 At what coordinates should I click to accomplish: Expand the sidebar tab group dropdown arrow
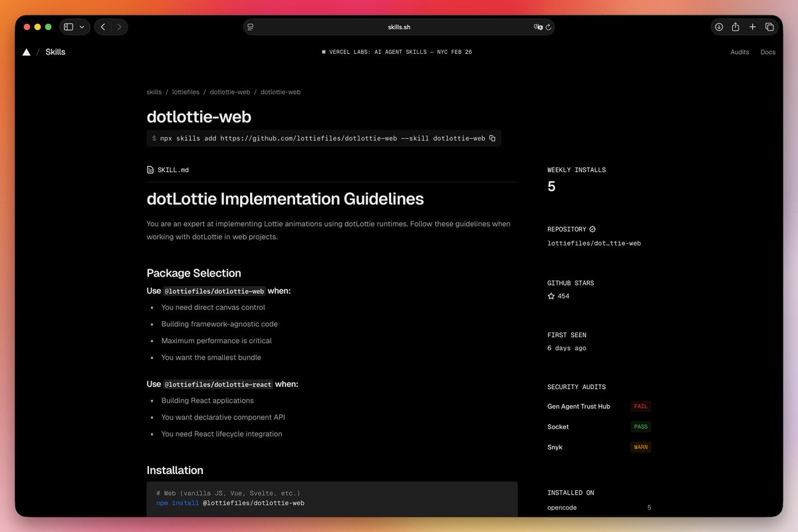point(82,27)
